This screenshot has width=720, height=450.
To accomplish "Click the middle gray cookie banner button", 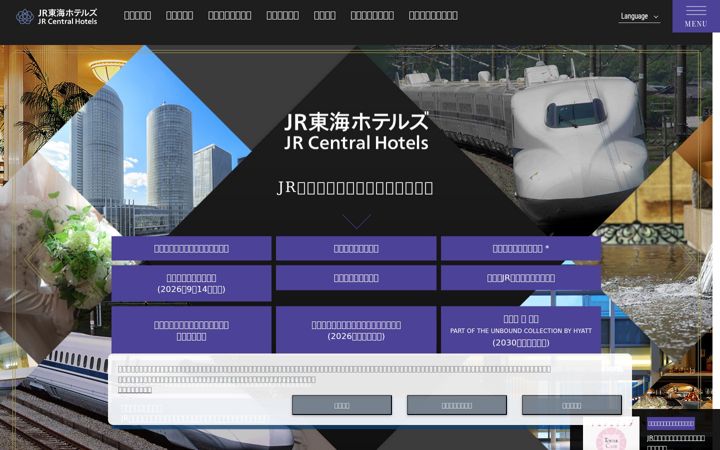I will pyautogui.click(x=456, y=405).
